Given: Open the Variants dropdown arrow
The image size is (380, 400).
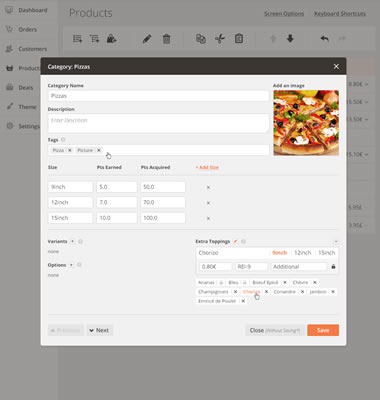Looking at the screenshot, I should coord(72,241).
